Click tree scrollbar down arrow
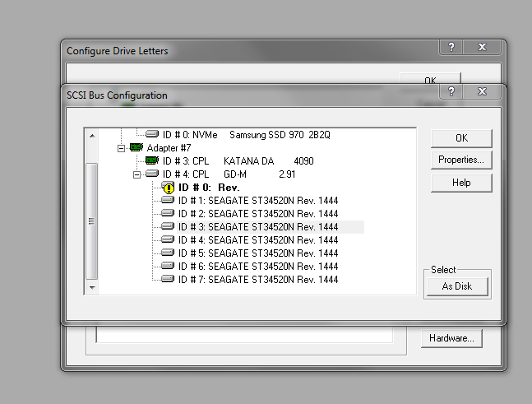The width and height of the screenshot is (532, 404). (92, 287)
